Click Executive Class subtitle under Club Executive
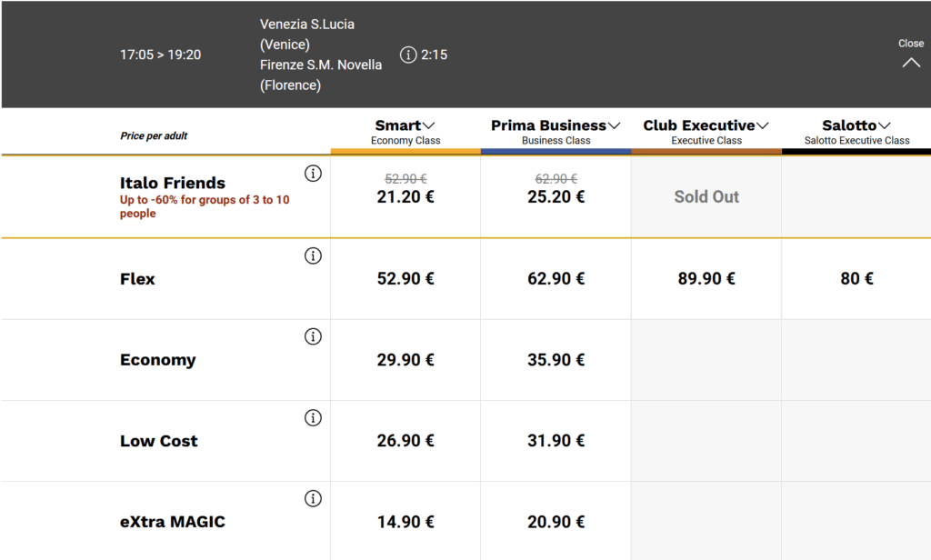The width and height of the screenshot is (931, 560). pyautogui.click(x=706, y=141)
